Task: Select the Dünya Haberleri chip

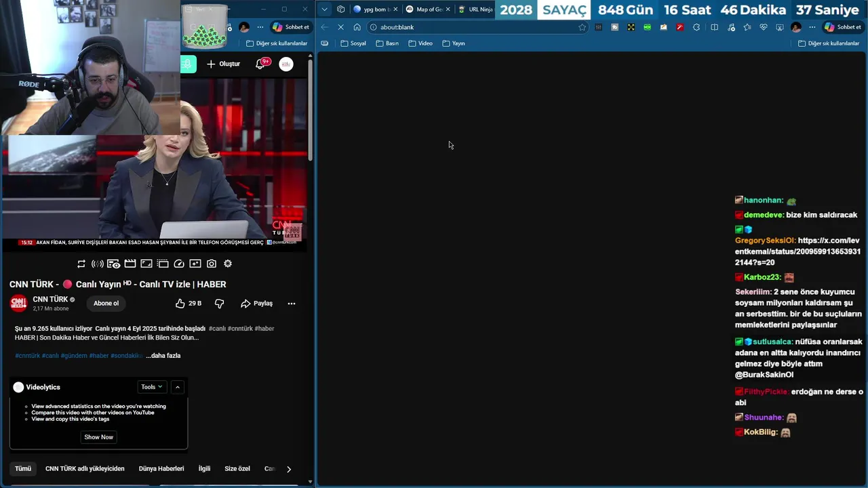Action: point(161,469)
